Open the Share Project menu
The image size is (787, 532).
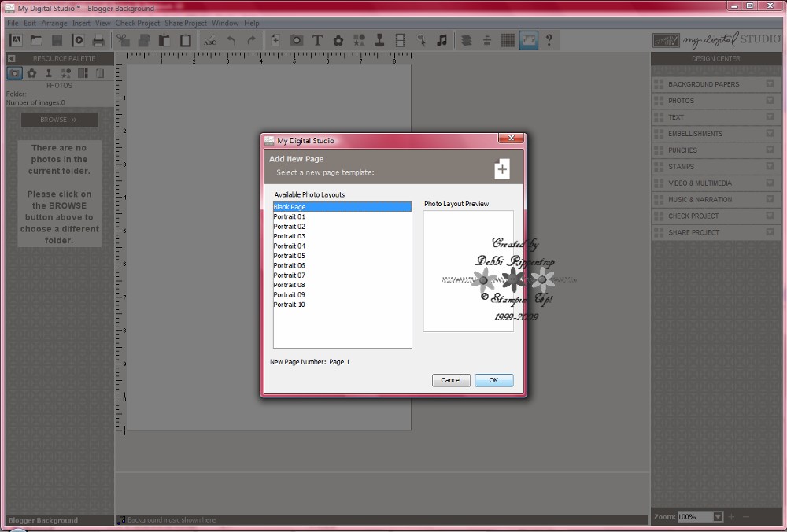click(x=186, y=23)
